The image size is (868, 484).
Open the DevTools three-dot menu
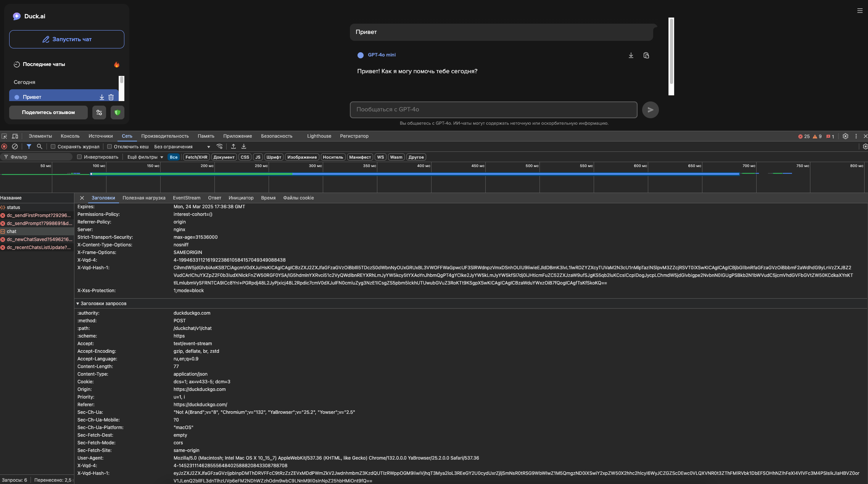point(856,136)
